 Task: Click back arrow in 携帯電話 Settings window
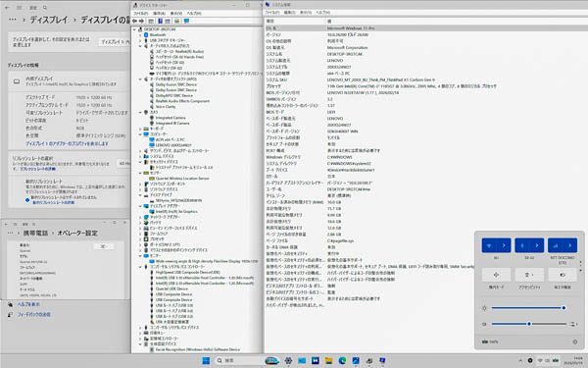point(7,224)
